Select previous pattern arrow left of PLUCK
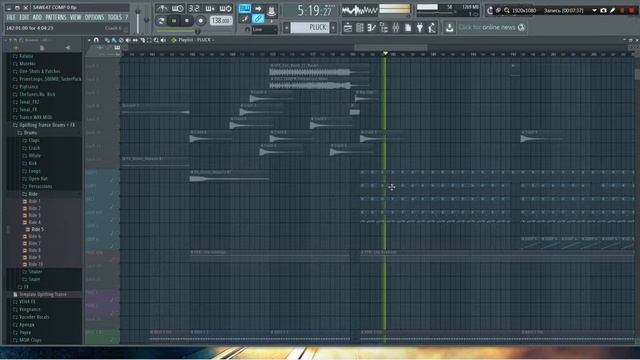The image size is (640, 360). pyautogui.click(x=287, y=27)
